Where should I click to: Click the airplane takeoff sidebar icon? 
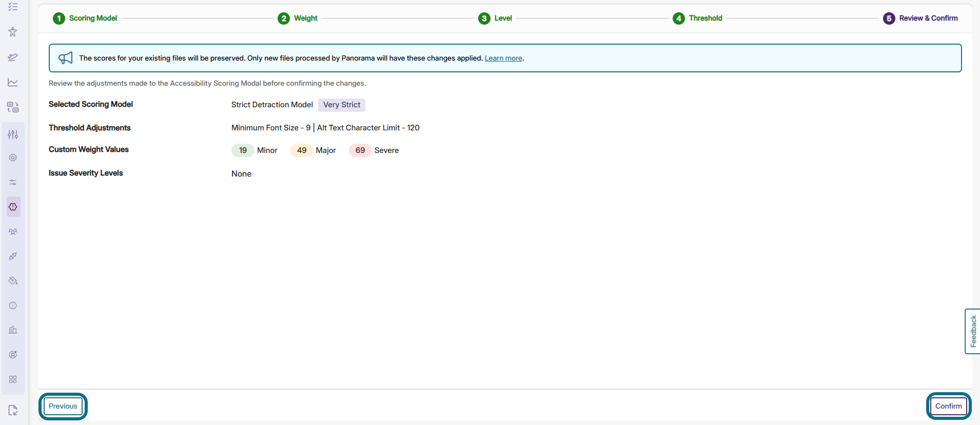13,57
